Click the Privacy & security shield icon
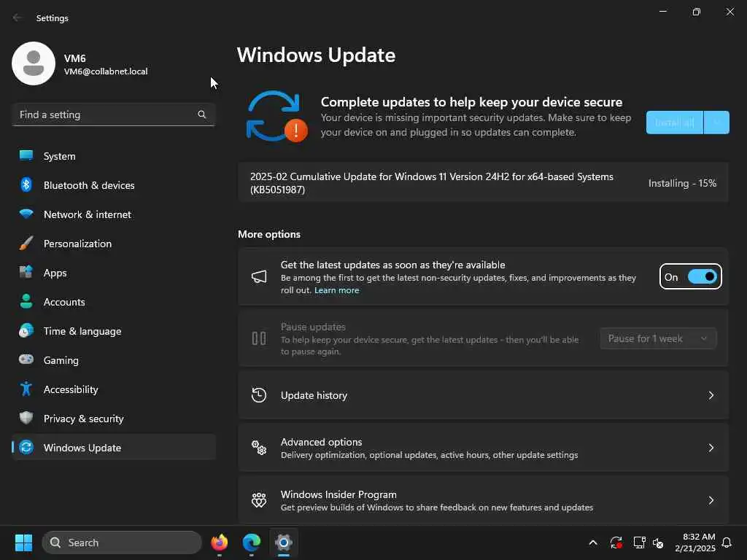The height and width of the screenshot is (560, 747). pyautogui.click(x=26, y=418)
